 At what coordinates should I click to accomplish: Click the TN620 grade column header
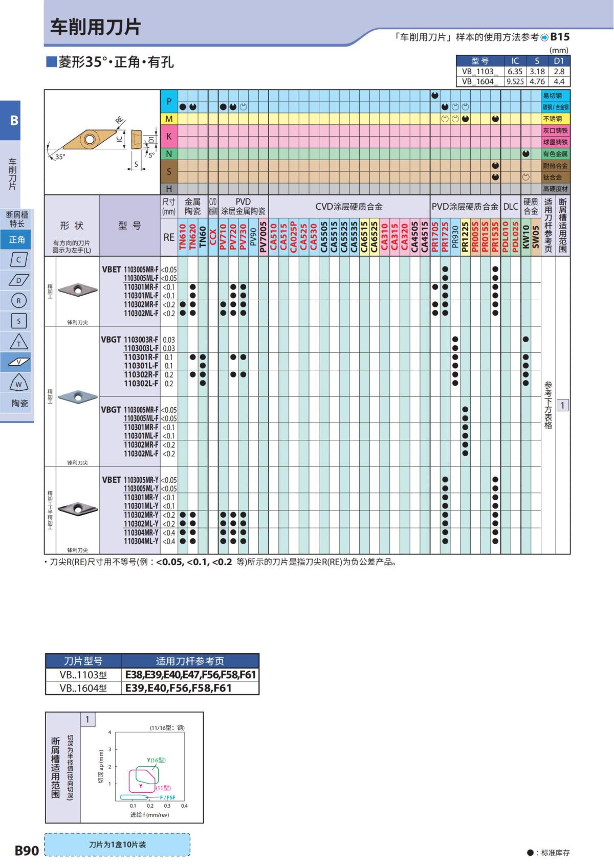click(x=193, y=237)
